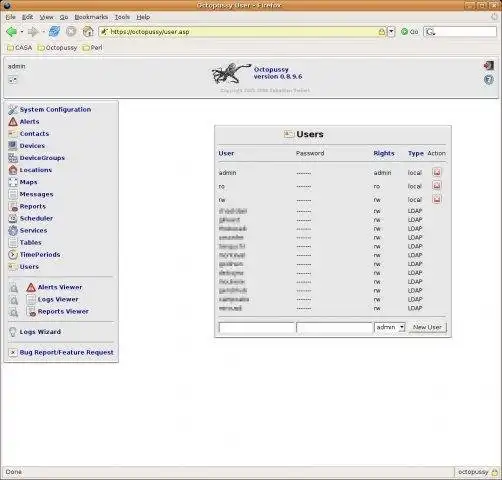Open the CASA bookmark folder
The width and height of the screenshot is (502, 480).
[20, 48]
